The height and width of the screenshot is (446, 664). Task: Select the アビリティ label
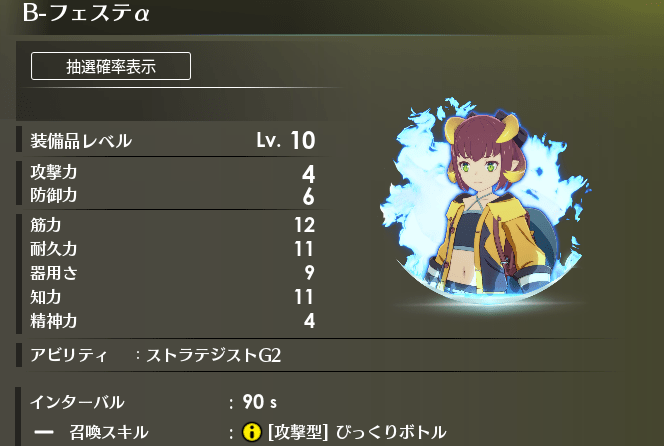coord(69,355)
